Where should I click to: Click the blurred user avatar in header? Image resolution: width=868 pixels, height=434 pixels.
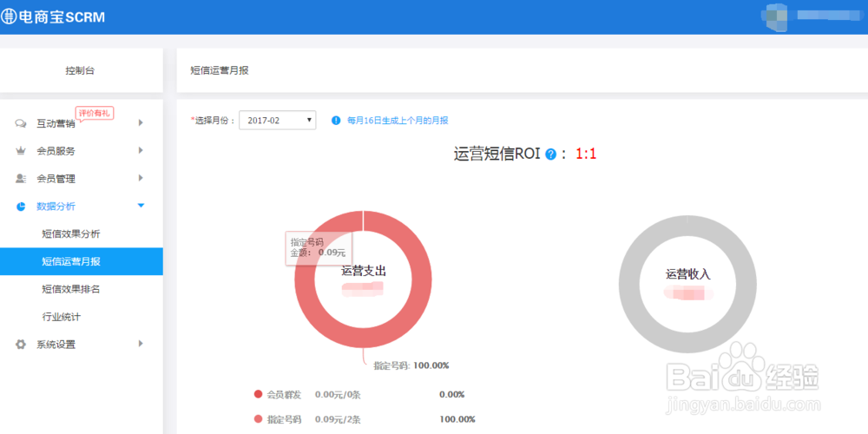click(775, 17)
